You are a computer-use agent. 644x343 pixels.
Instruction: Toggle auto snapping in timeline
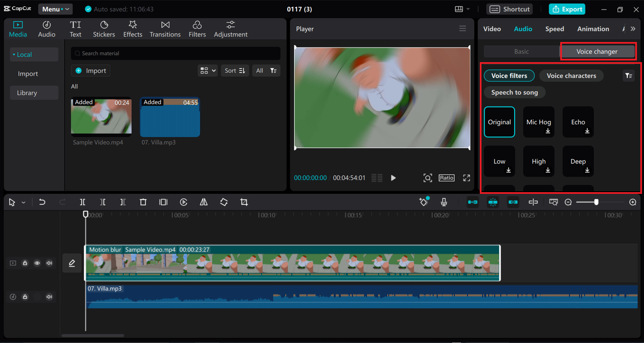click(493, 202)
